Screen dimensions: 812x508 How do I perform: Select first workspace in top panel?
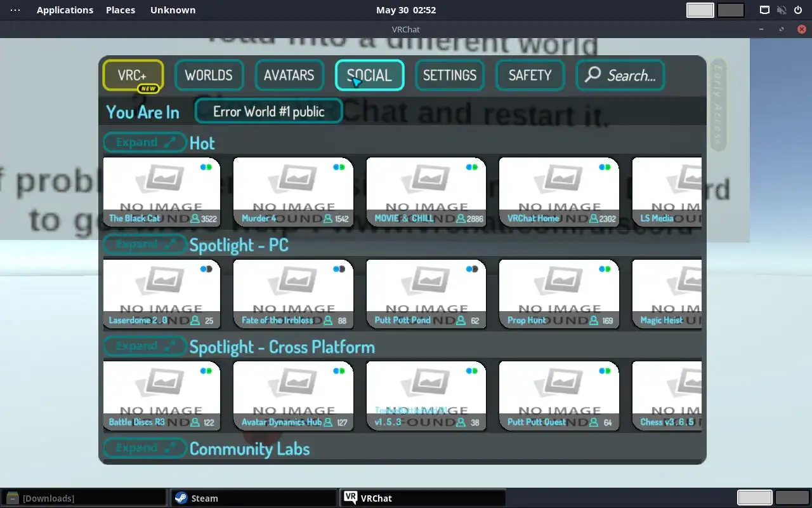[x=700, y=10]
